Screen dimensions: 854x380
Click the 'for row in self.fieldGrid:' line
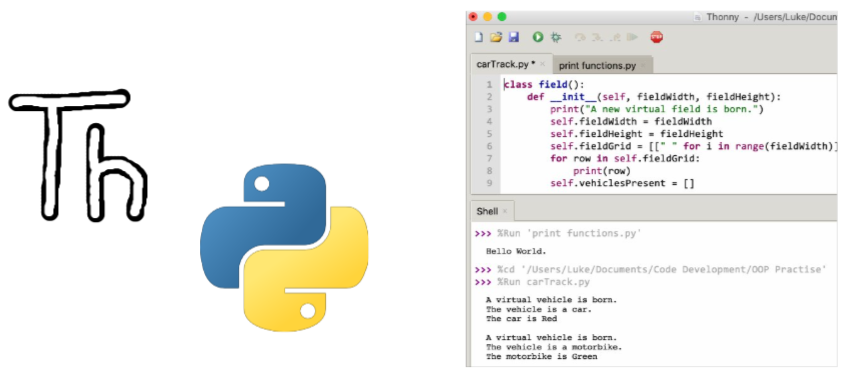coord(625,158)
